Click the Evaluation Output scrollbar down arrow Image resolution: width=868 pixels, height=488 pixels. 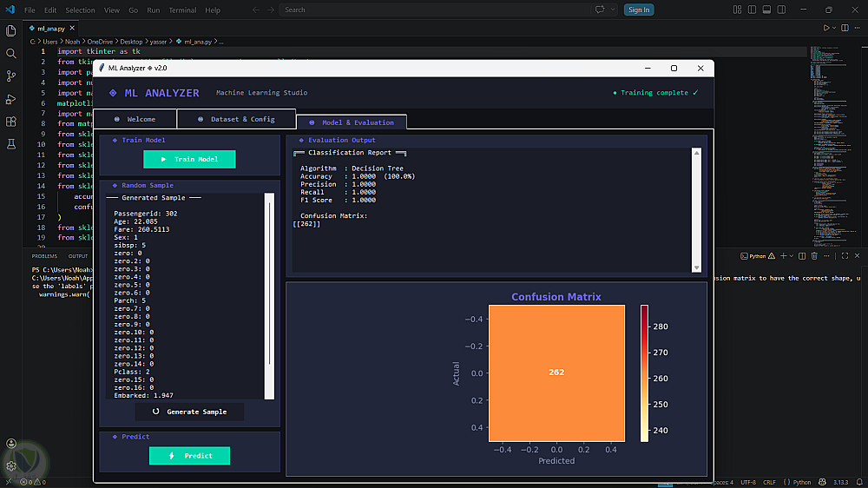[x=696, y=267]
